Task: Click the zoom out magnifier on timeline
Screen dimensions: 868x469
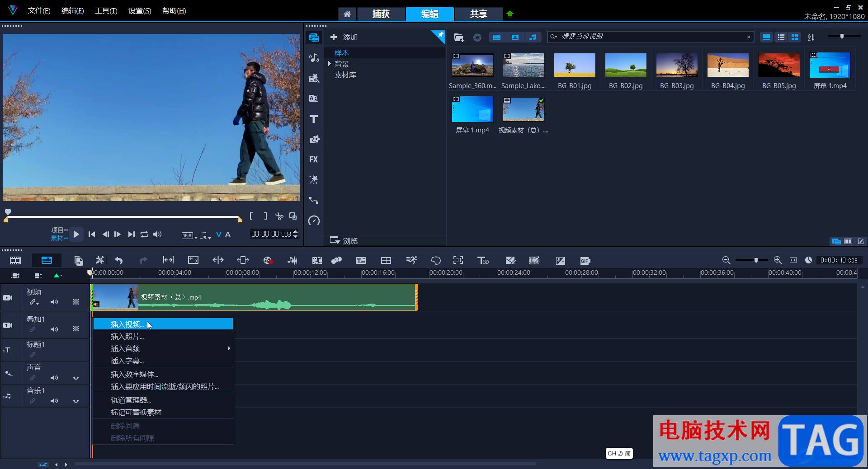Action: pos(726,260)
